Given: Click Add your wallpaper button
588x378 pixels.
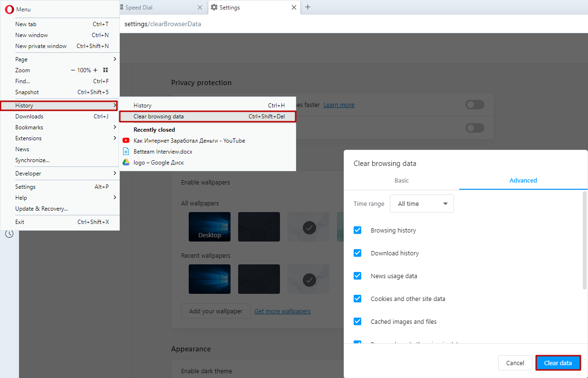Looking at the screenshot, I should 215,311.
